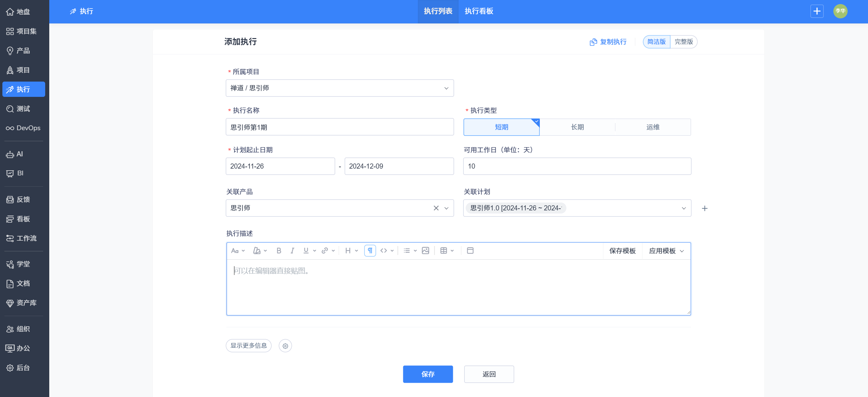Click the Italic formatting icon
The width and height of the screenshot is (868, 397).
pyautogui.click(x=292, y=251)
